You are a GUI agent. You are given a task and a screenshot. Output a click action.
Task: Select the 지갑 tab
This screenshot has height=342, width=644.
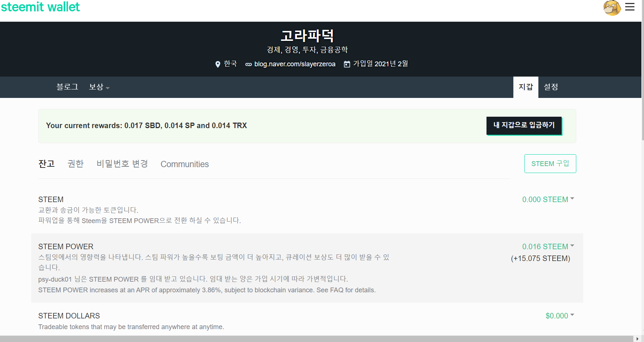tap(526, 87)
